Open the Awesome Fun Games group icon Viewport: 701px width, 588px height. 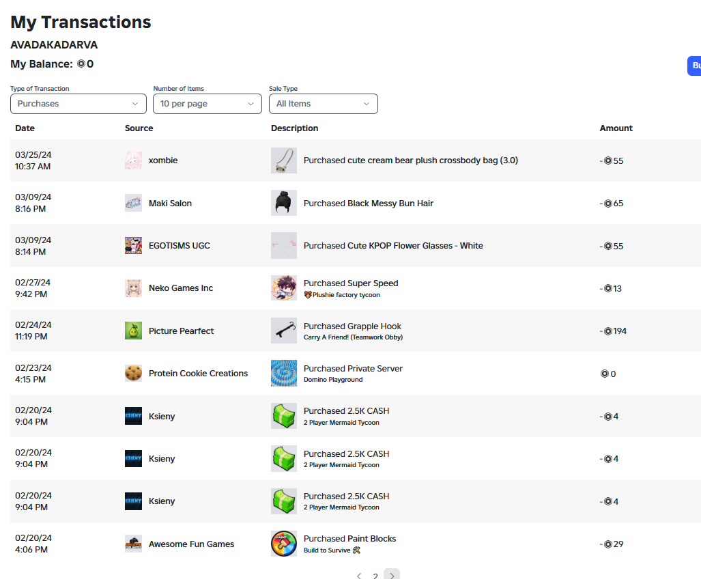click(133, 544)
